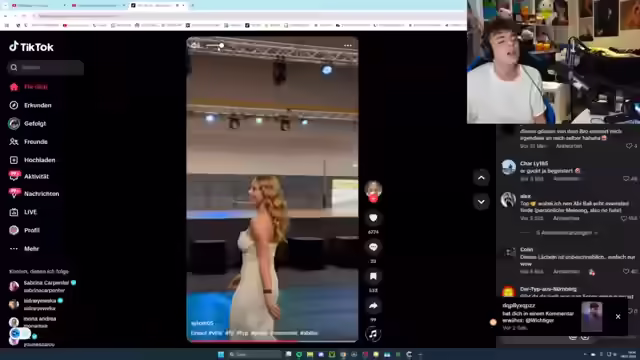The height and width of the screenshot is (360, 640).
Task: Bookmark the video with the save icon
Action: tap(373, 276)
